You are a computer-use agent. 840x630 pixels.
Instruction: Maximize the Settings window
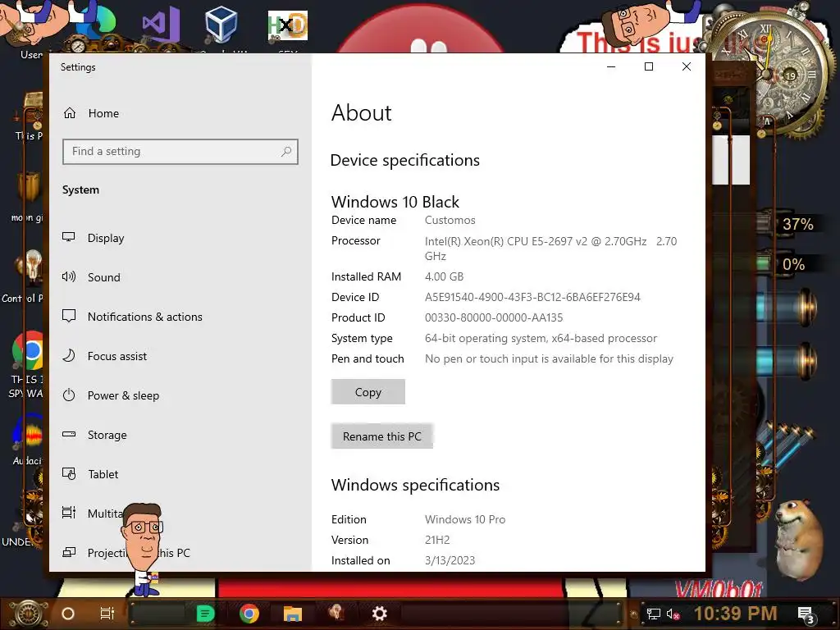point(649,66)
